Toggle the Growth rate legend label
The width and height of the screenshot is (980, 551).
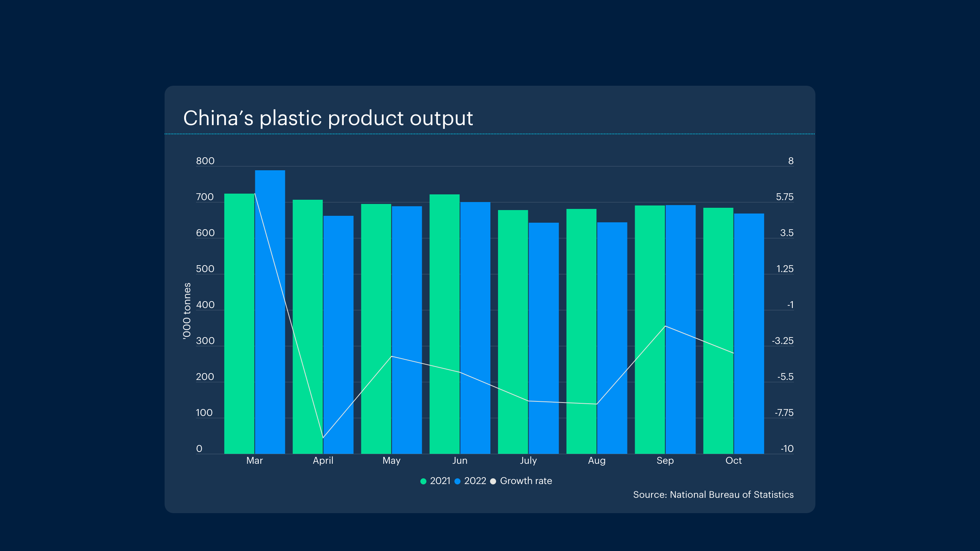526,481
